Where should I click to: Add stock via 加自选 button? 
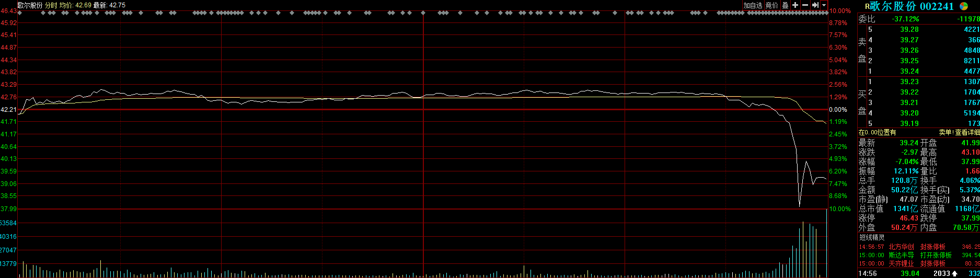coord(753,5)
